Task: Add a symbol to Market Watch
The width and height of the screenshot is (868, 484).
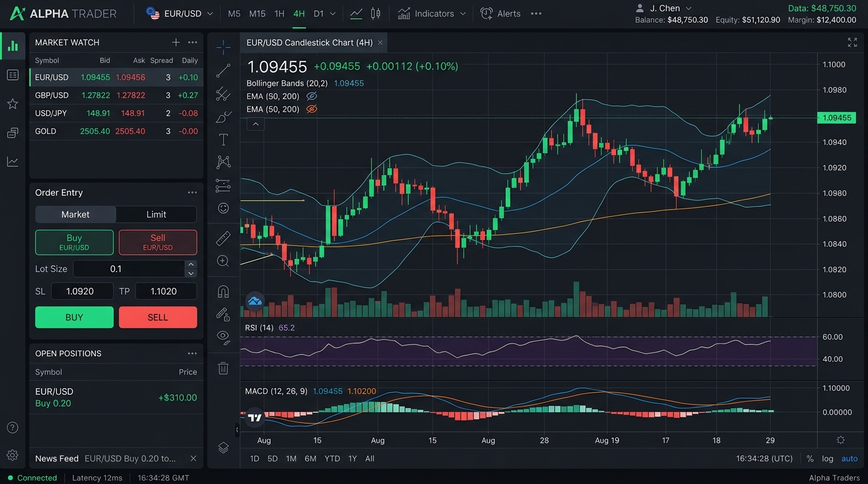Action: pos(176,42)
